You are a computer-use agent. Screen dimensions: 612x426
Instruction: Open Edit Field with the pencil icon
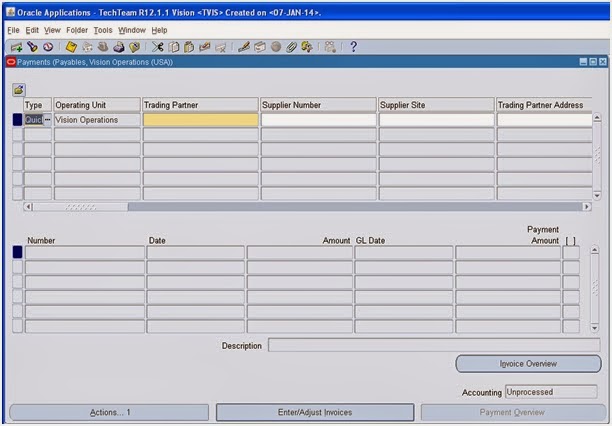pos(244,47)
